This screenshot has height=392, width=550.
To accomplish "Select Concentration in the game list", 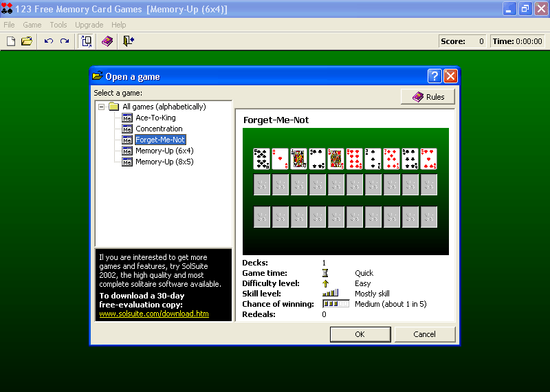I will point(159,129).
